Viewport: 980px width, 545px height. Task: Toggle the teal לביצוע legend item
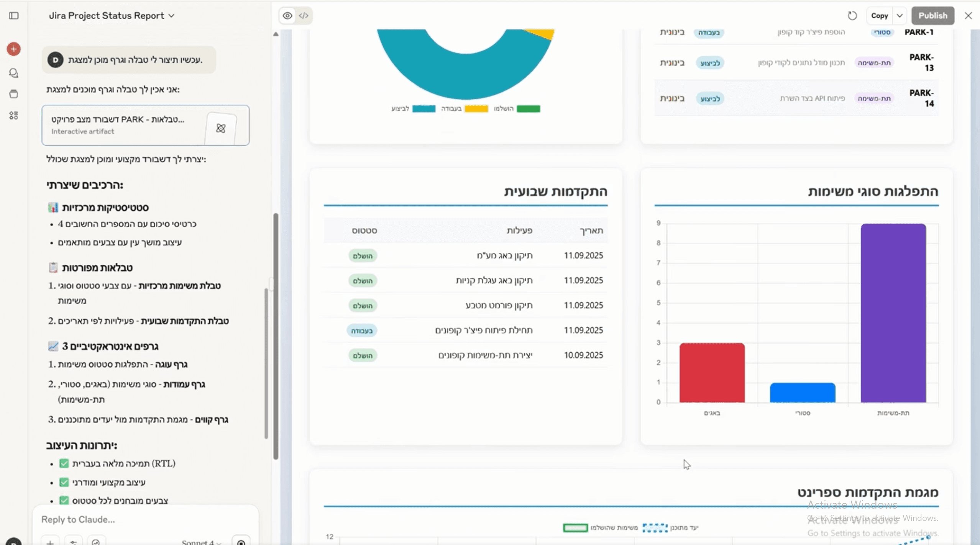pyautogui.click(x=424, y=109)
